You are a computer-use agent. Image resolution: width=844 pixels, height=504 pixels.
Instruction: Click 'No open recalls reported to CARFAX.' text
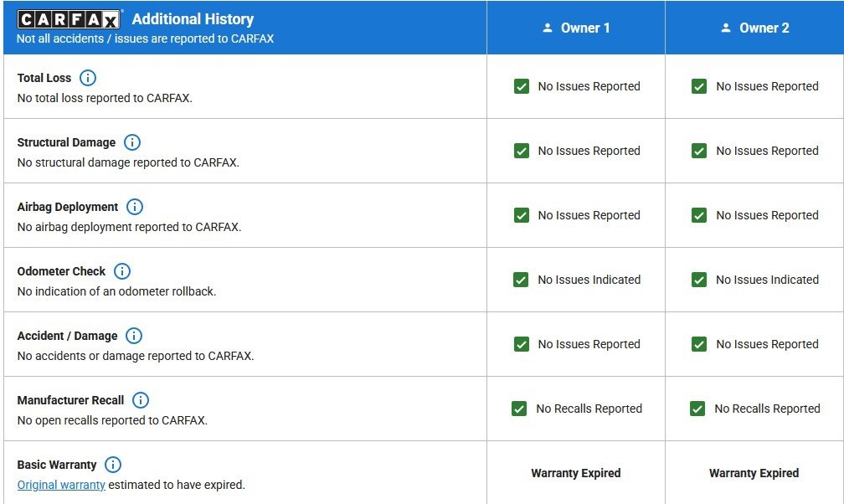click(112, 420)
